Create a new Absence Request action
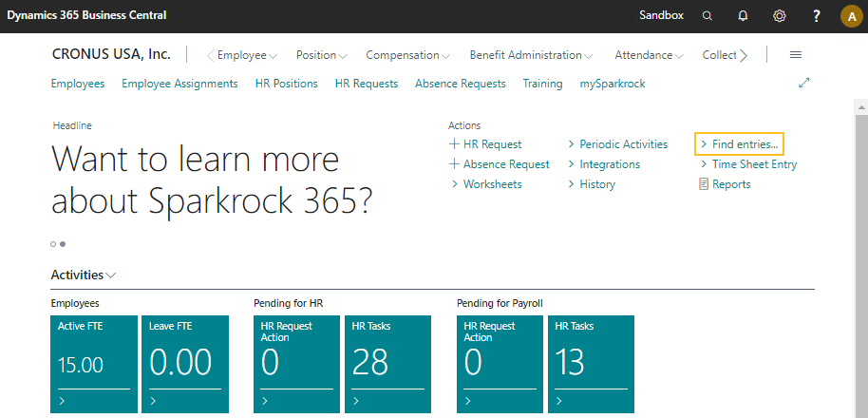 coord(500,164)
